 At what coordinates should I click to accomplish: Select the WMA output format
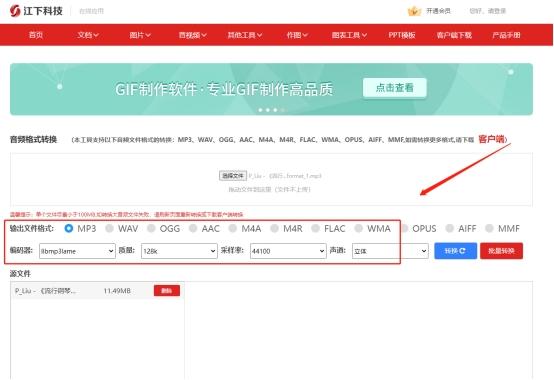(358, 228)
